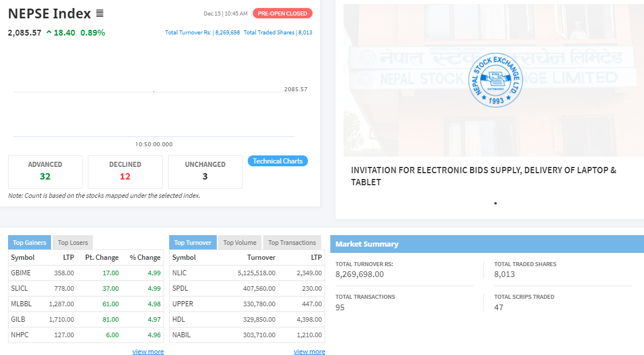Open view more under Top Gainers
This screenshot has width=644, height=355.
148,352
